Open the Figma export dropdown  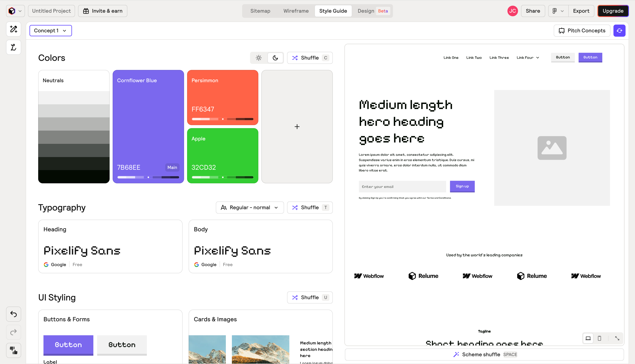pos(558,11)
